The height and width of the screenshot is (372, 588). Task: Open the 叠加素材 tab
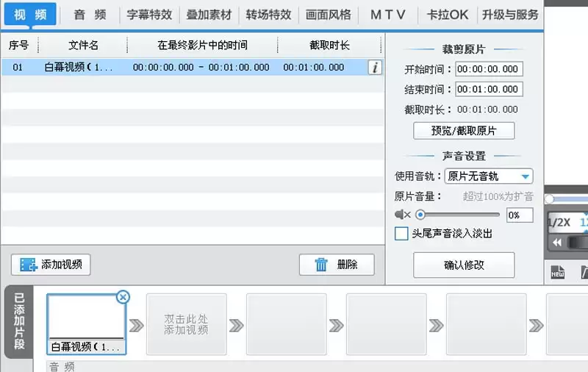point(209,15)
